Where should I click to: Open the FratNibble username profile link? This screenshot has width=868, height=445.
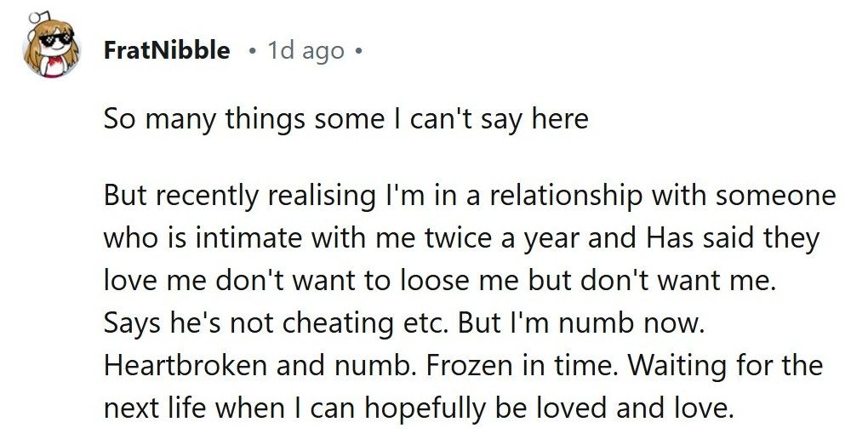166,50
